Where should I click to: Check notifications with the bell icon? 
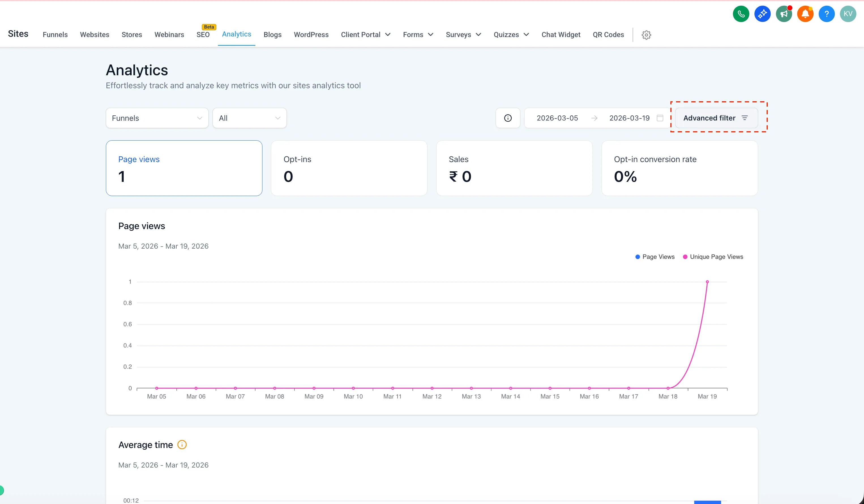pos(805,14)
